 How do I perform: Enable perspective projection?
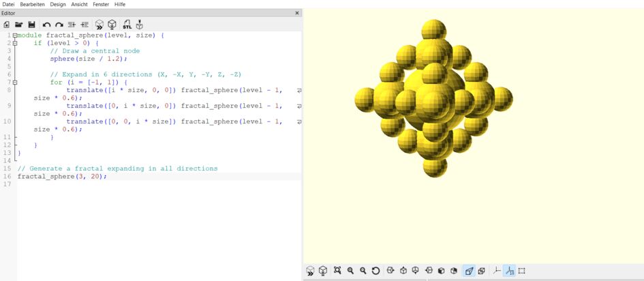pyautogui.click(x=469, y=271)
